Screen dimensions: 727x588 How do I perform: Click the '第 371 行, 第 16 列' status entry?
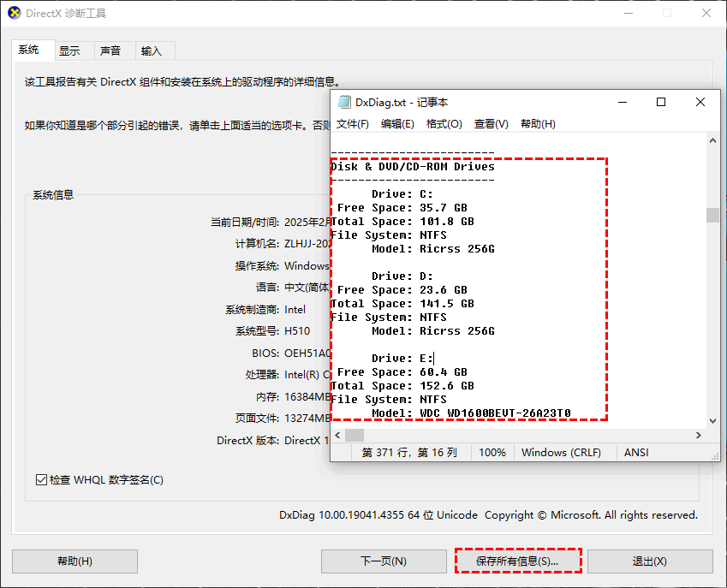coord(409,452)
